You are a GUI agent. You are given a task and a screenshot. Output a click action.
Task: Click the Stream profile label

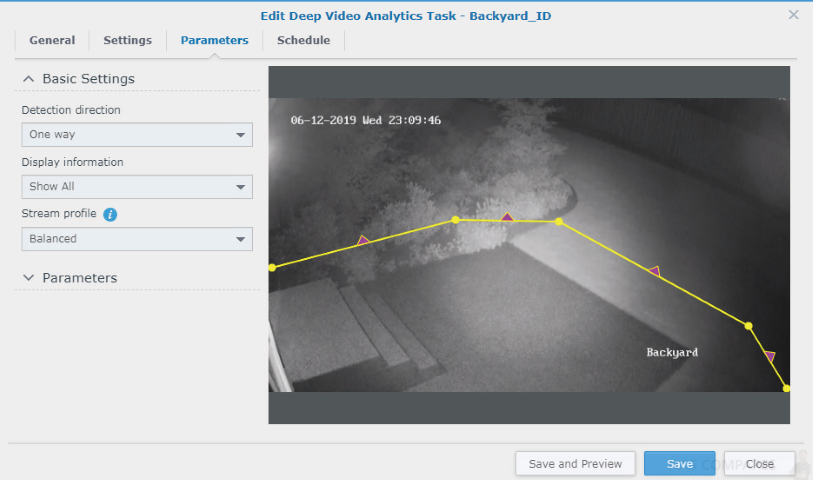(59, 214)
